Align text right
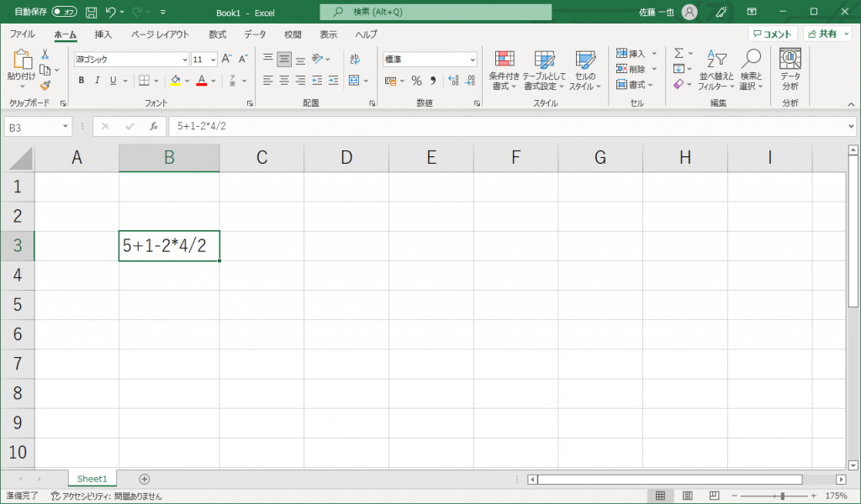The image size is (861, 504). click(x=300, y=81)
